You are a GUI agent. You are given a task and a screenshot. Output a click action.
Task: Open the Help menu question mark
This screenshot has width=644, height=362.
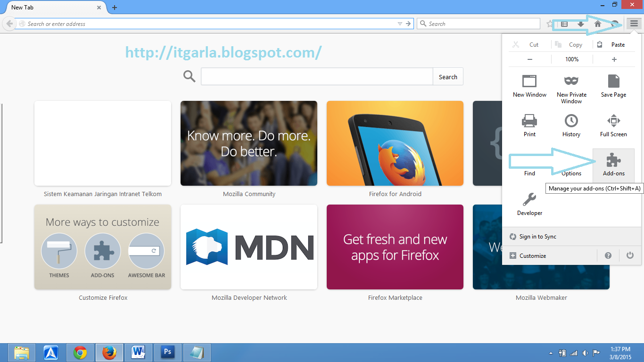[x=608, y=255]
